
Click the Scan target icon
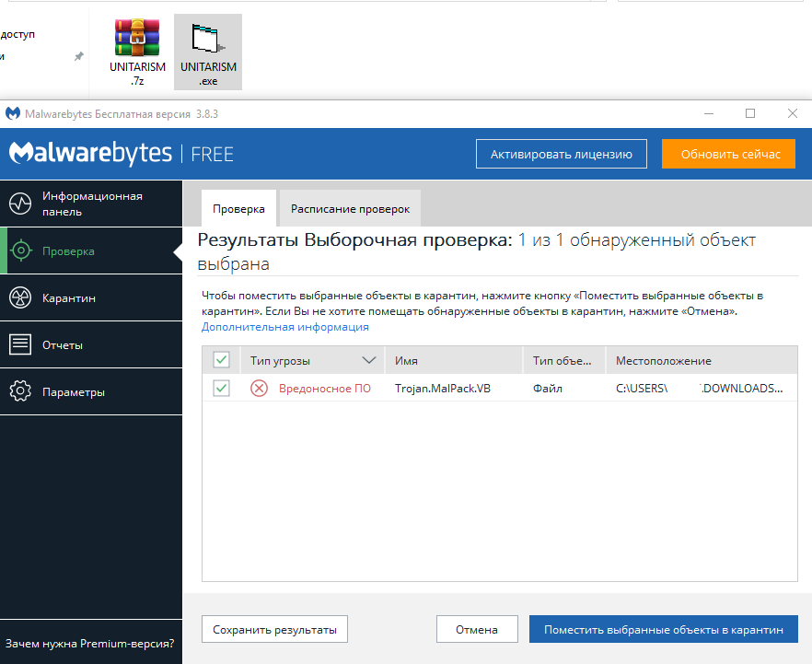click(20, 250)
